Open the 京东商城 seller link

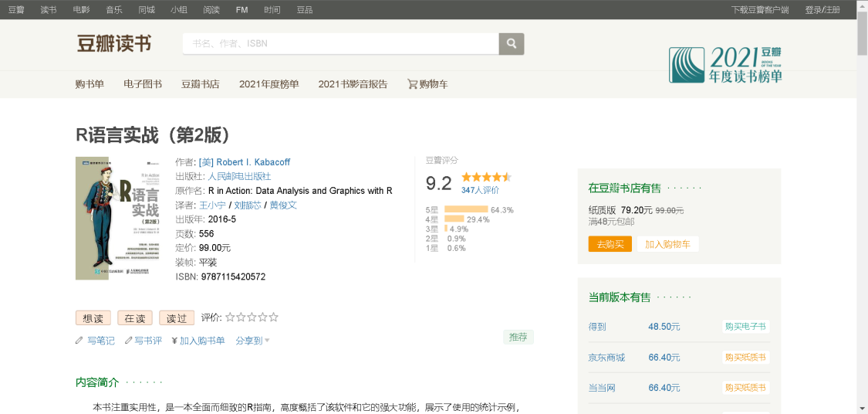[x=606, y=358]
